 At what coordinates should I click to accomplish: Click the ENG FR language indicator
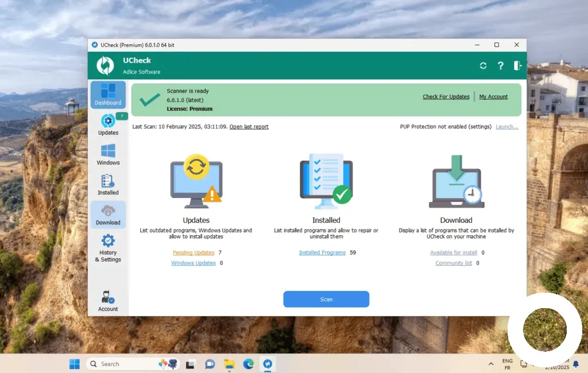(508, 364)
